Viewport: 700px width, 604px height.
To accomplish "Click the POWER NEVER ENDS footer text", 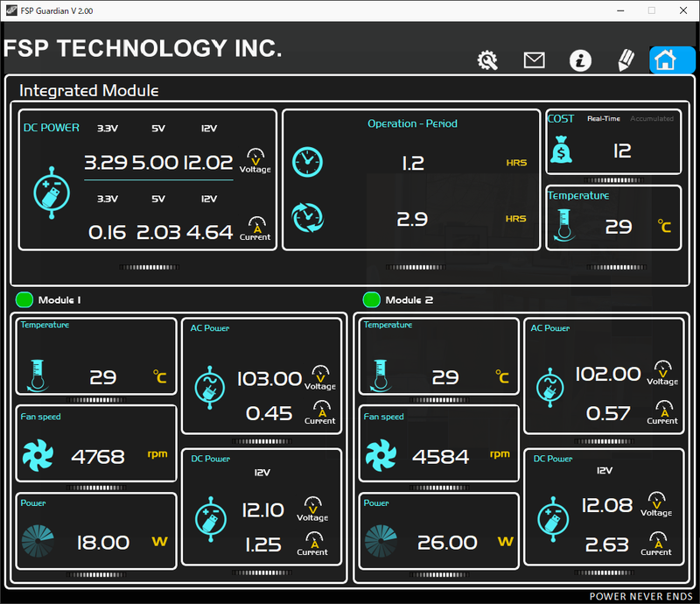I will (x=641, y=596).
